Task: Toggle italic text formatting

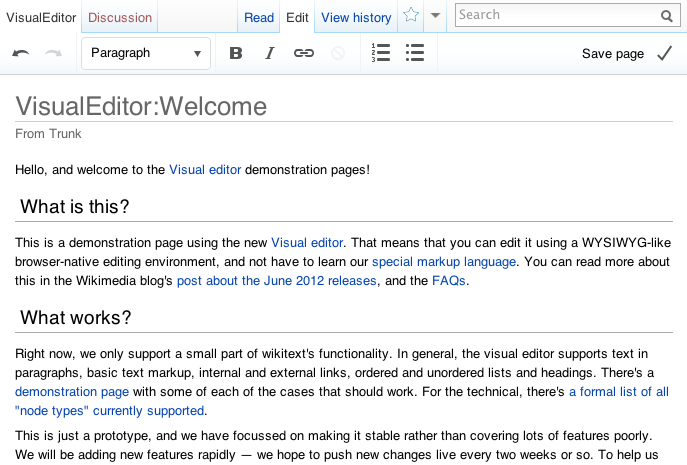Action: tap(269, 54)
